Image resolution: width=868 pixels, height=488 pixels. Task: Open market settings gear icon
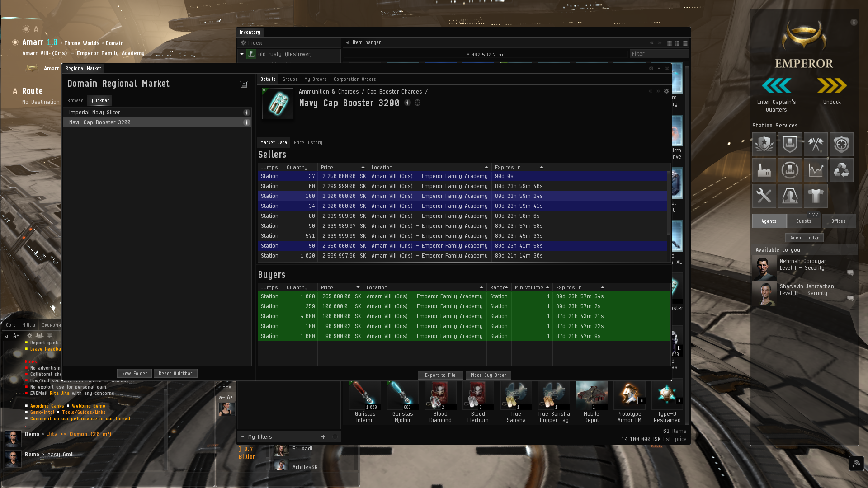coord(666,91)
